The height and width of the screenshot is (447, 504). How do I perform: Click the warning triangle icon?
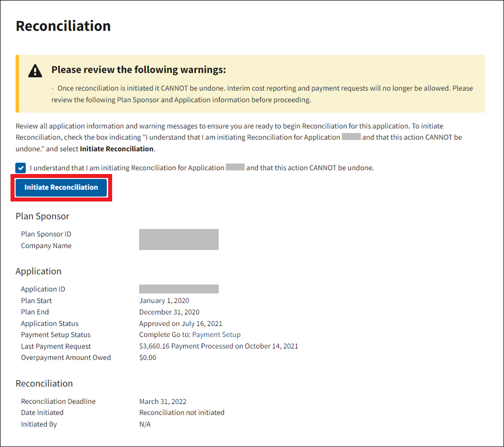pos(35,71)
